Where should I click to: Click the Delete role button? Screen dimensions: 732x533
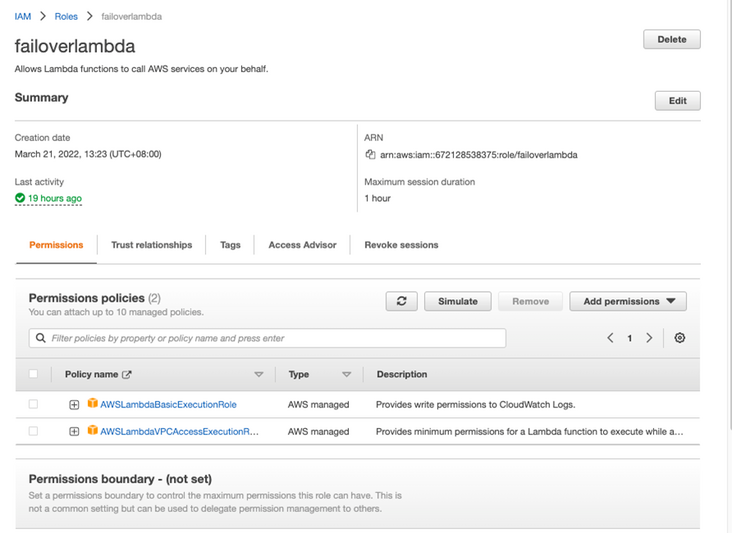pyautogui.click(x=672, y=40)
